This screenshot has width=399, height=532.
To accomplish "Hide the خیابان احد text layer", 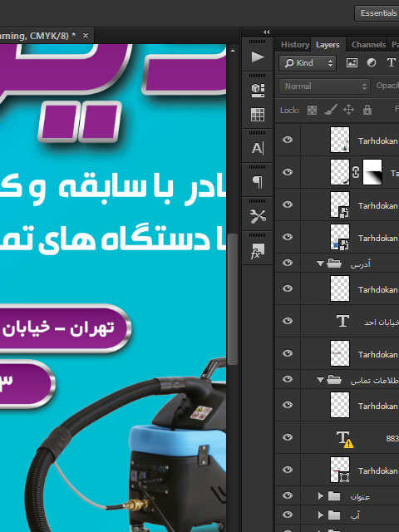I will coord(288,321).
